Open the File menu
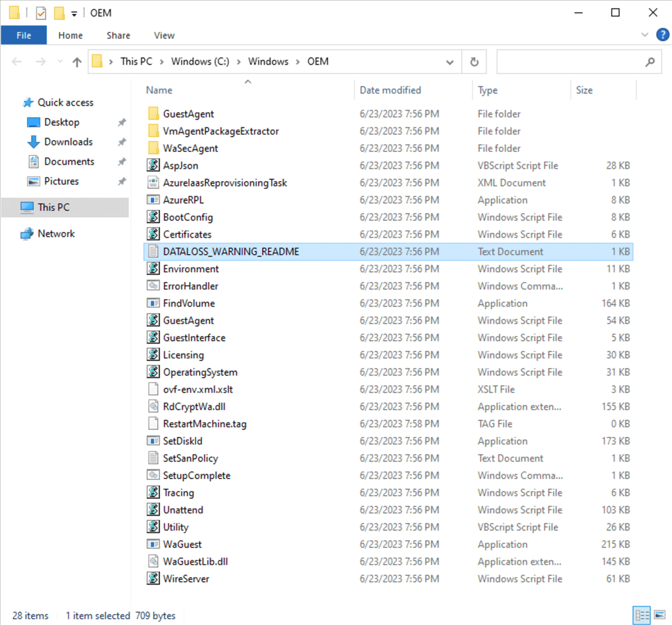 [x=24, y=35]
